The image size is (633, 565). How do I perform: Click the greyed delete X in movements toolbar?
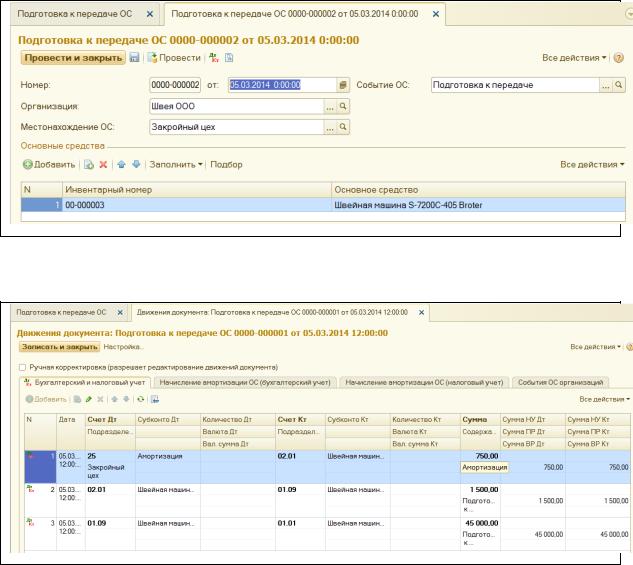point(100,399)
